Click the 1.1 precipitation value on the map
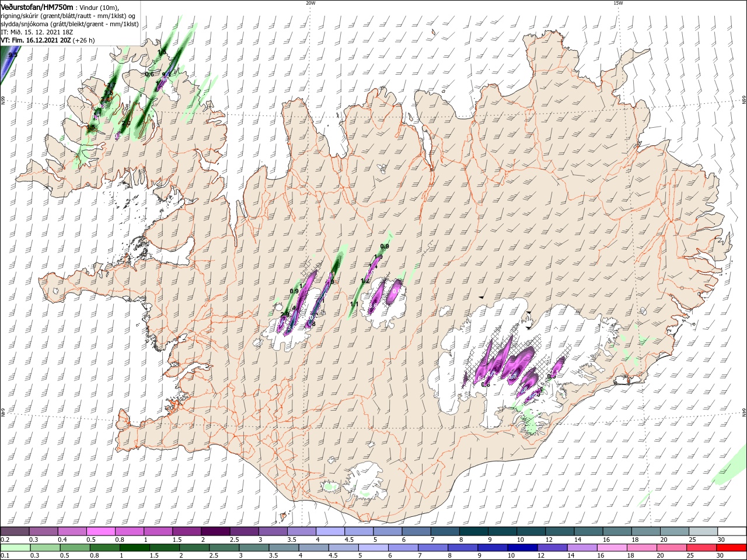This screenshot has width=747, height=560. click(354, 304)
